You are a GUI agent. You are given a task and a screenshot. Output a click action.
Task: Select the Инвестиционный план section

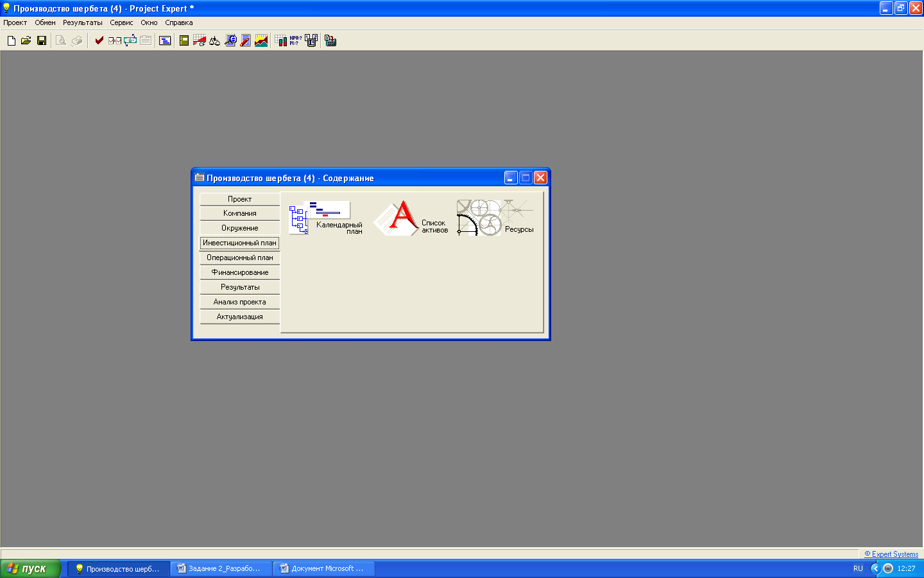pos(239,243)
